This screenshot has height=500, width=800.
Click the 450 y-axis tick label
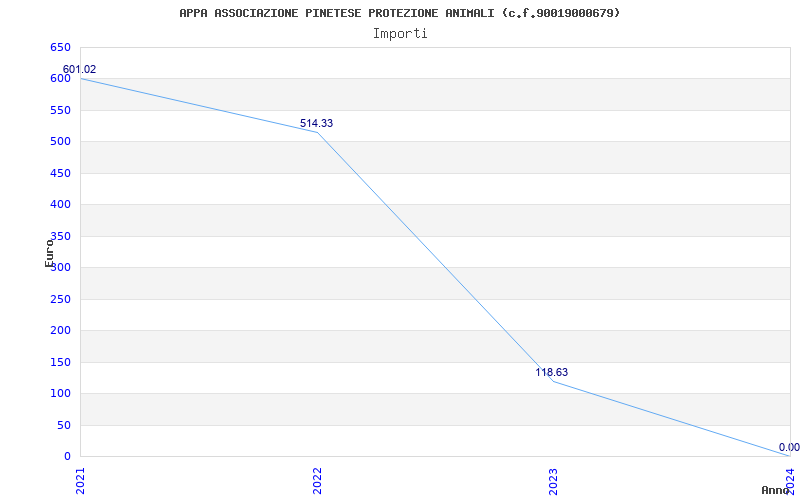60,173
